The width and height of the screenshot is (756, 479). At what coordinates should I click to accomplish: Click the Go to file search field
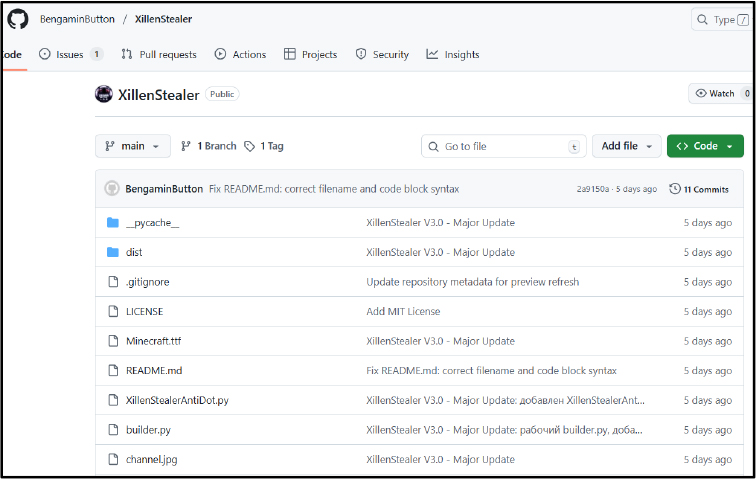pos(503,146)
